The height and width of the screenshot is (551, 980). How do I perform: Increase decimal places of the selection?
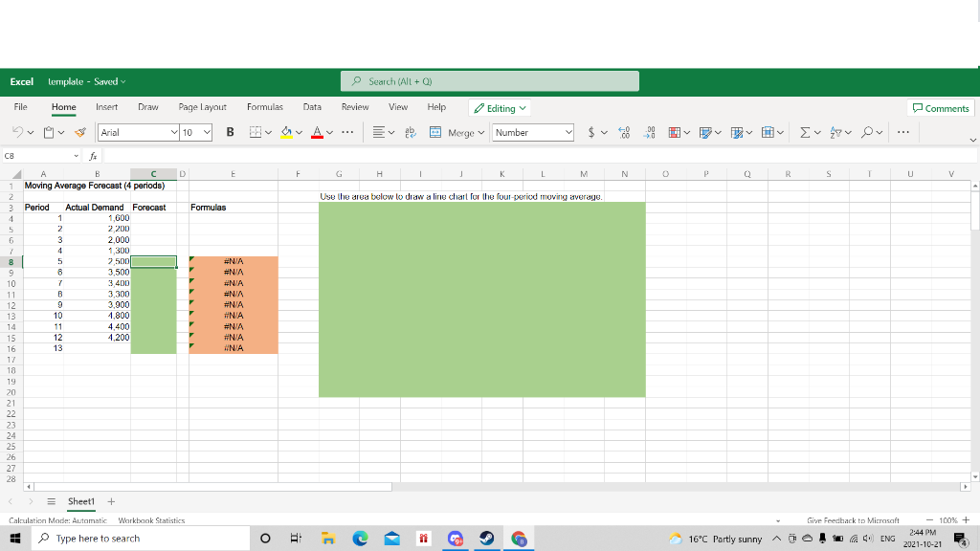tap(621, 131)
